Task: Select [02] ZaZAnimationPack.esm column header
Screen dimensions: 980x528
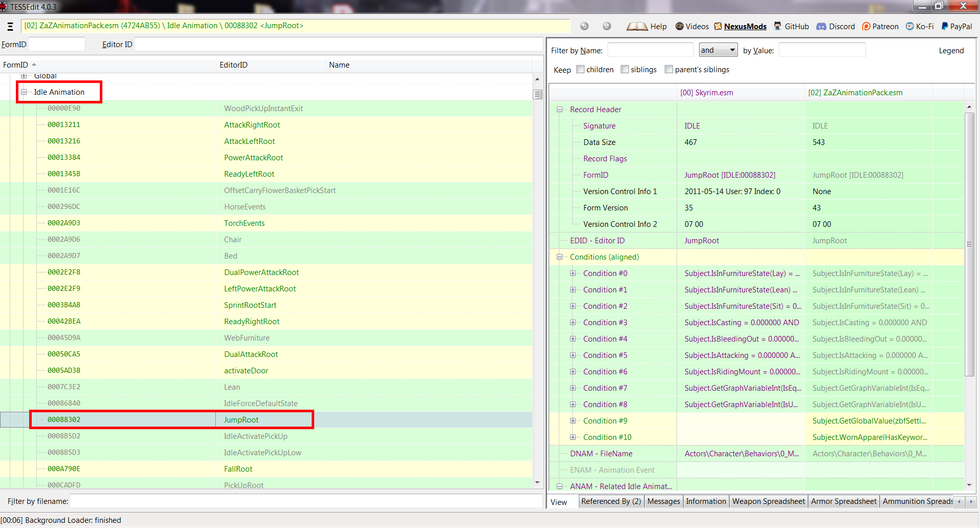Action: (868, 93)
